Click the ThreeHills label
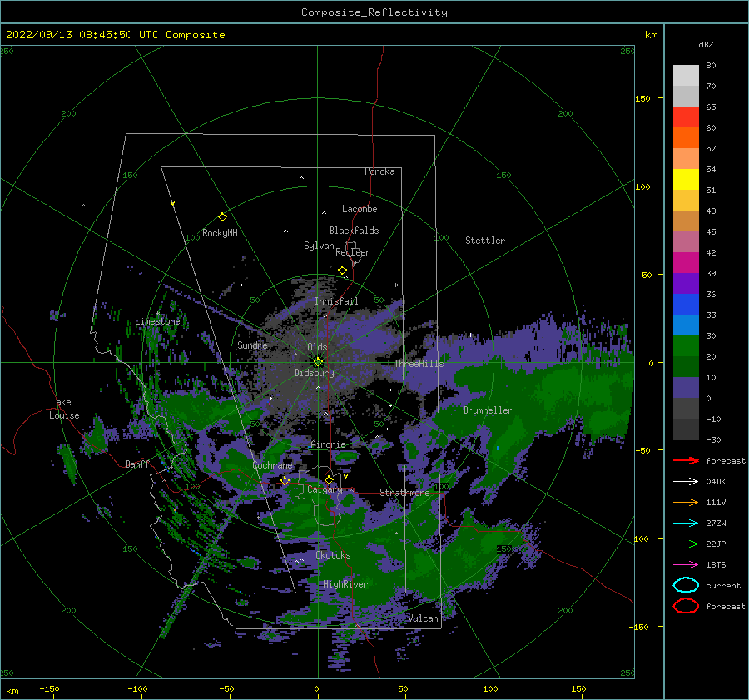The image size is (749, 700). tap(419, 364)
